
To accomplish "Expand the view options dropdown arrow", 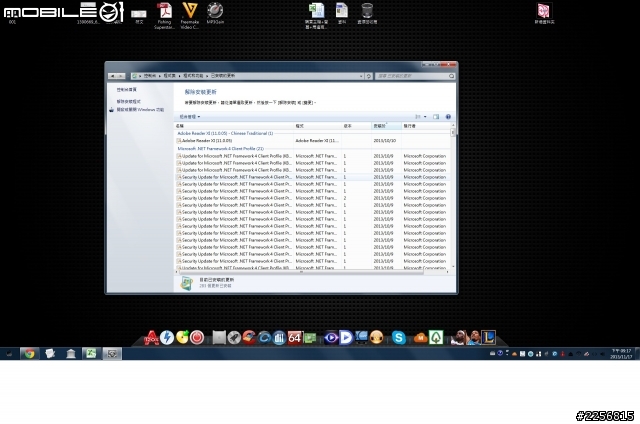I will point(425,117).
